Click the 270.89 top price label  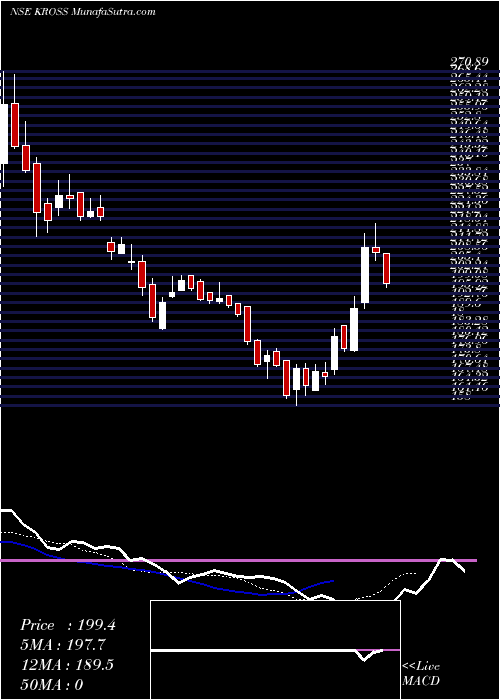point(468,64)
